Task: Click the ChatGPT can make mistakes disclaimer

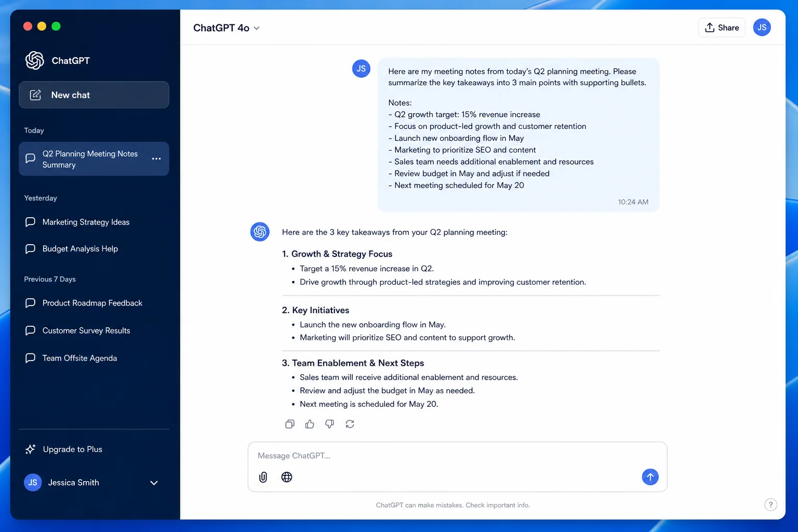Action: click(453, 505)
